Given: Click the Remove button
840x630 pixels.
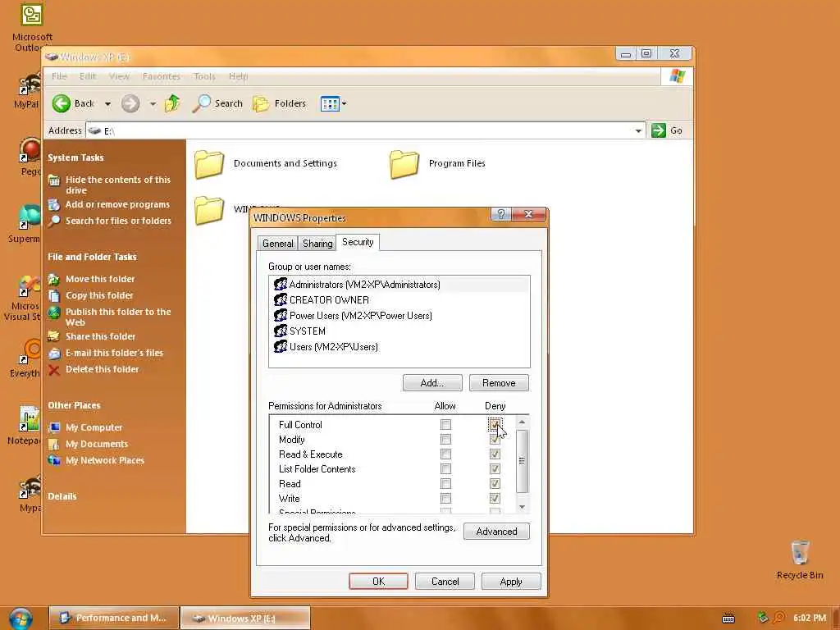Looking at the screenshot, I should (499, 383).
